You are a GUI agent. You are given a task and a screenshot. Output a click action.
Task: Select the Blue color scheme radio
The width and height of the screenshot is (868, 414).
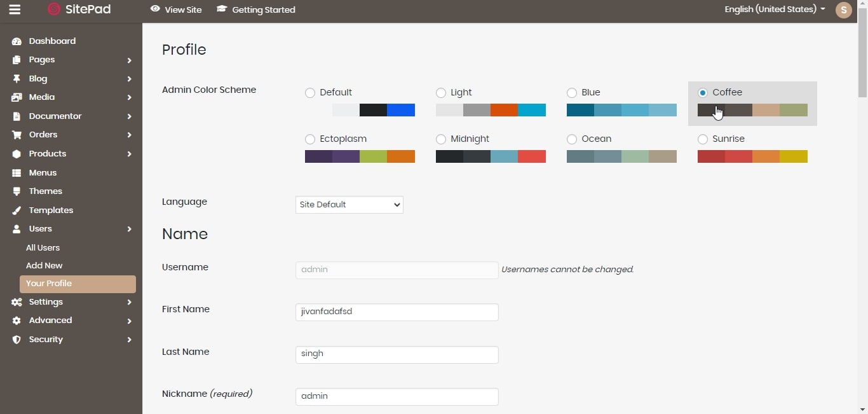[572, 93]
